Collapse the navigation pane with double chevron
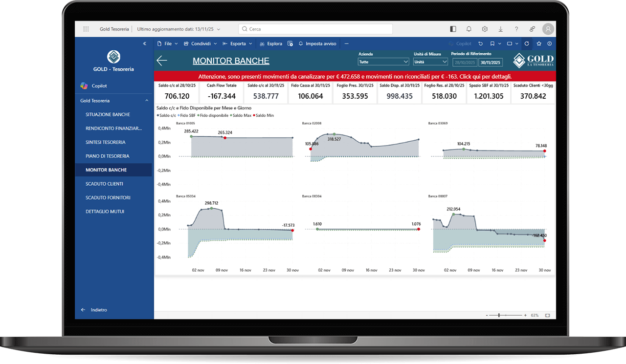 (x=144, y=43)
